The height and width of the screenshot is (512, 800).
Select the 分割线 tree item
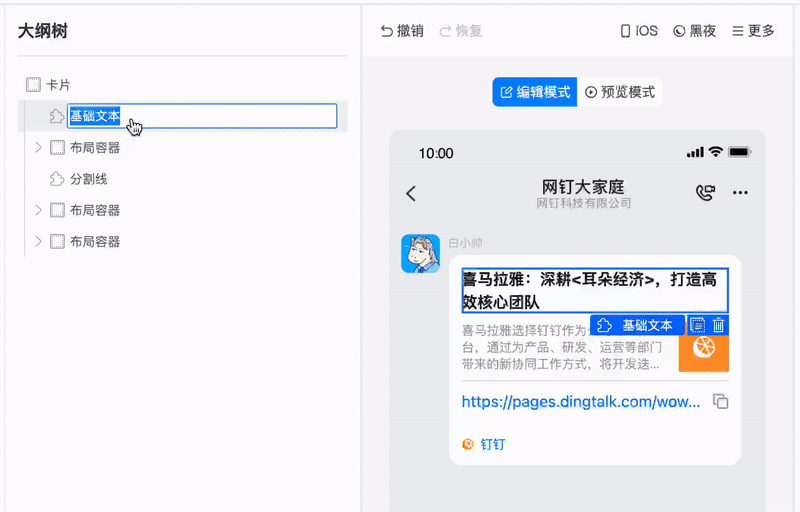89,179
